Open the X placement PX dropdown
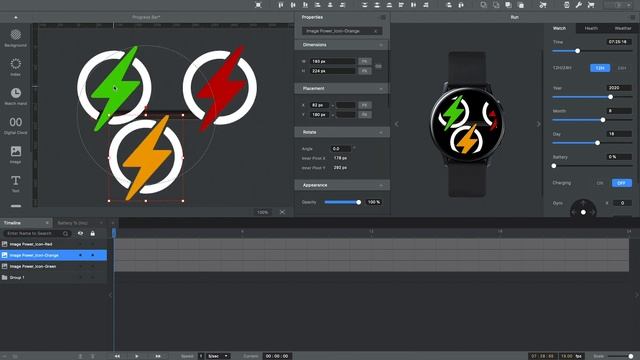 [x=364, y=105]
